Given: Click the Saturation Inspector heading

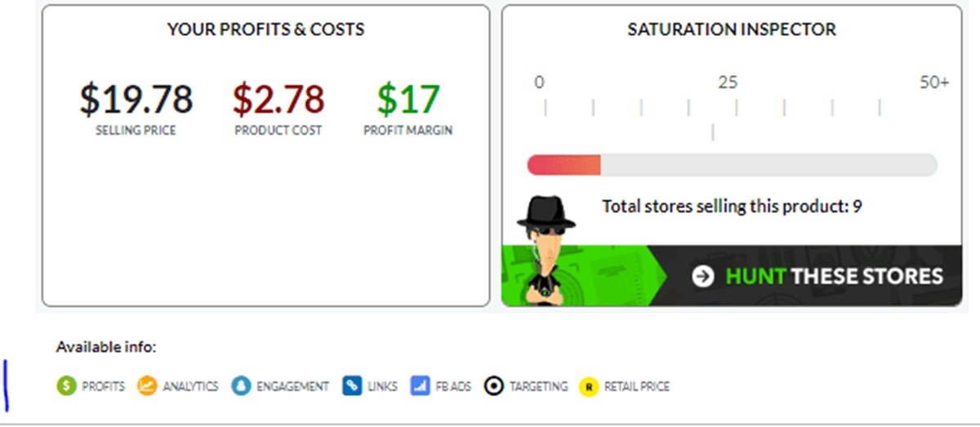Looking at the screenshot, I should (x=732, y=29).
